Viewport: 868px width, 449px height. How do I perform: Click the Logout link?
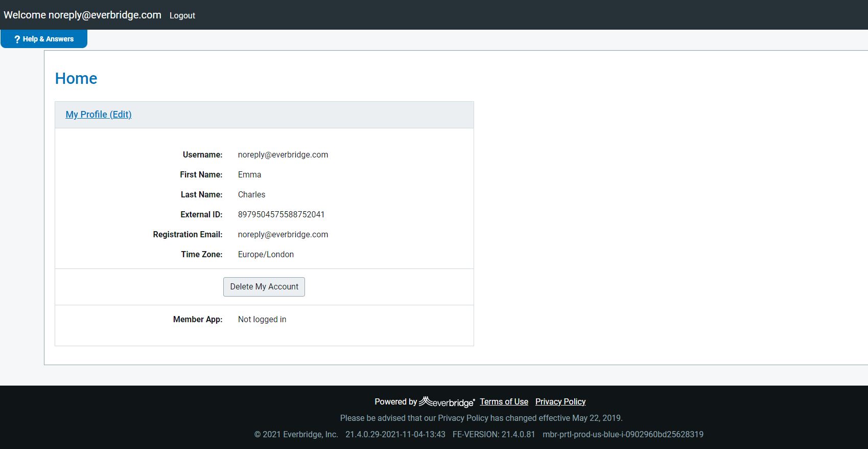(182, 15)
